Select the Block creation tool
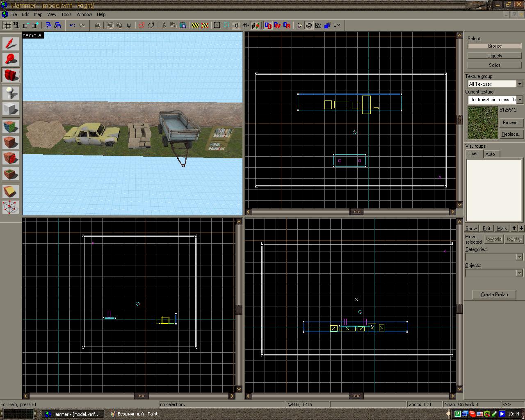525x420 pixels. [11, 109]
